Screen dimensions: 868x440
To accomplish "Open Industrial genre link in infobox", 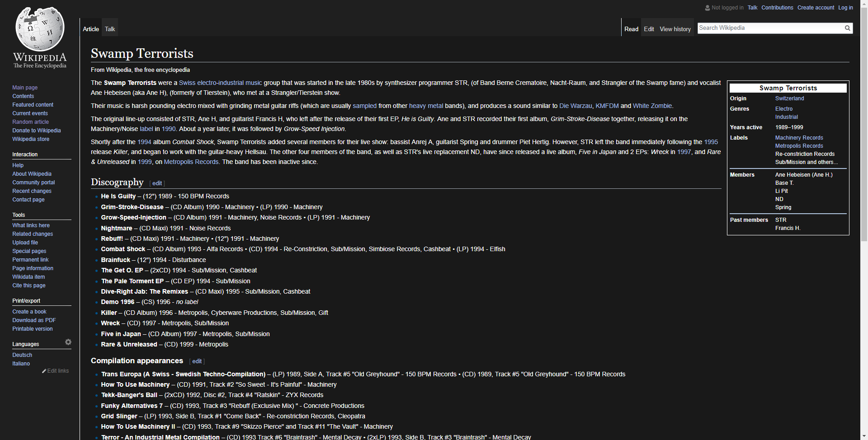I will (787, 117).
